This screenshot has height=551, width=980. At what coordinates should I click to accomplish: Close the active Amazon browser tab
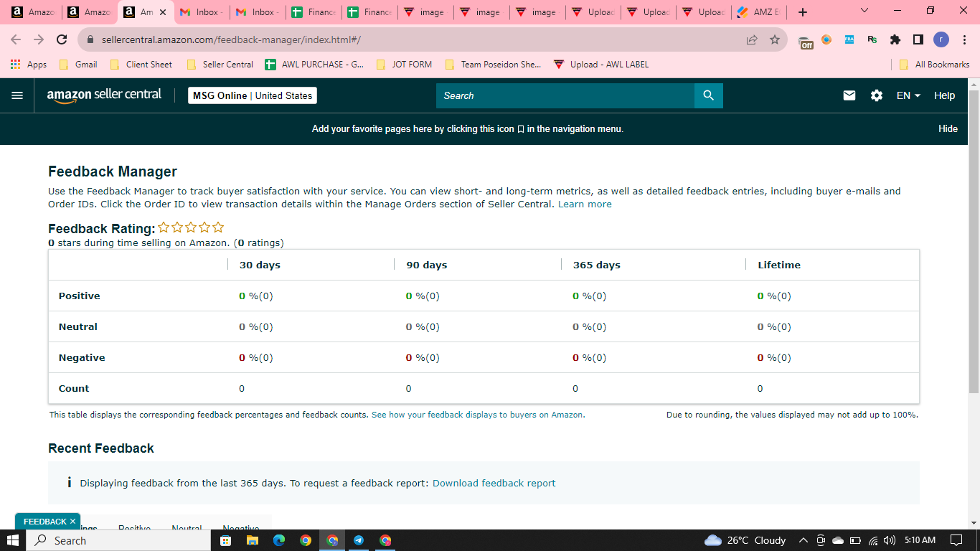tap(163, 12)
